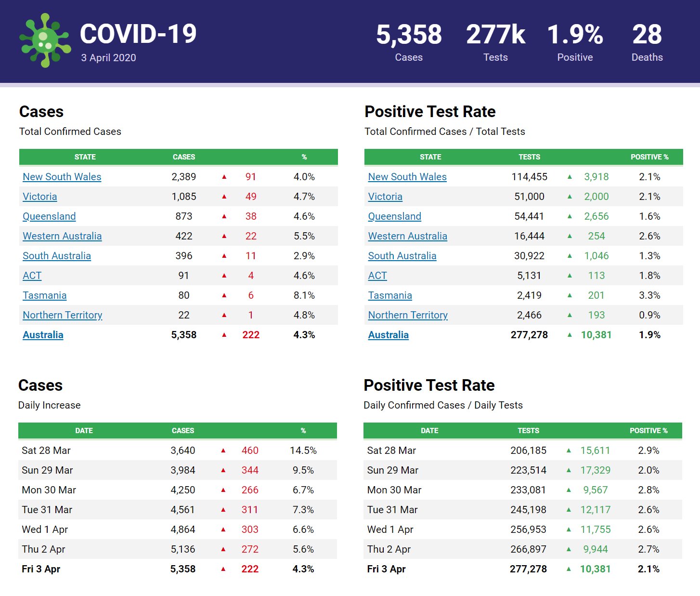Click red arrow in Wed 1 Apr cases row
700x596 pixels.
(223, 530)
